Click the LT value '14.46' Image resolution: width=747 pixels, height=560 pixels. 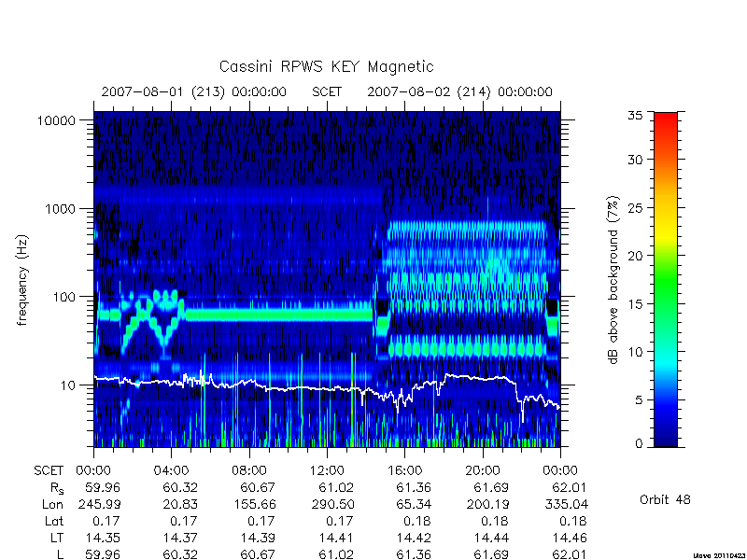570,538
